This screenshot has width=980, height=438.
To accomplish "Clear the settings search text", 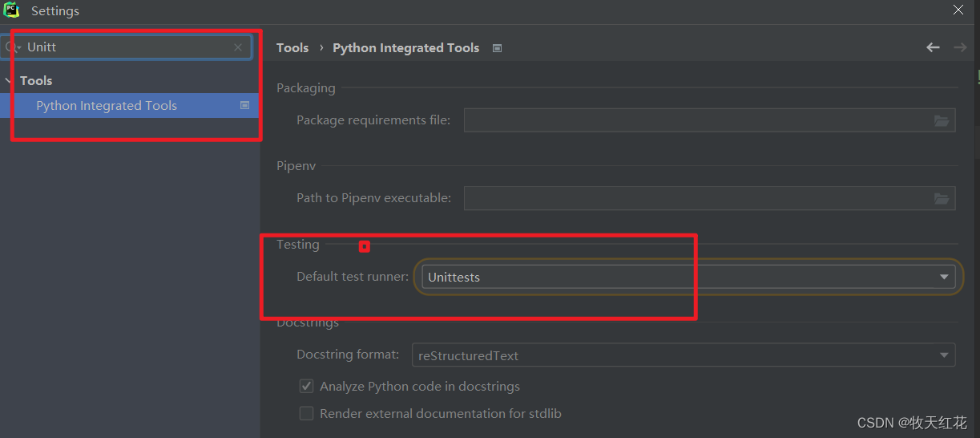I will pos(238,47).
